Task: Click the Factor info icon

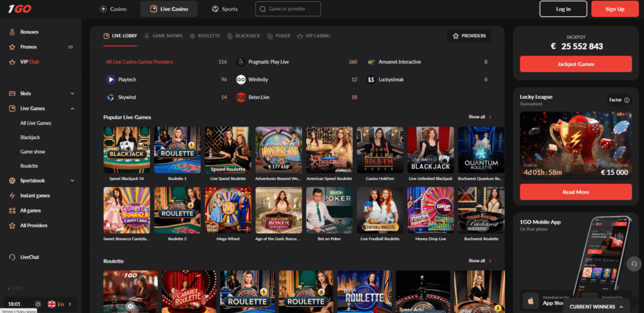Action: pyautogui.click(x=626, y=100)
